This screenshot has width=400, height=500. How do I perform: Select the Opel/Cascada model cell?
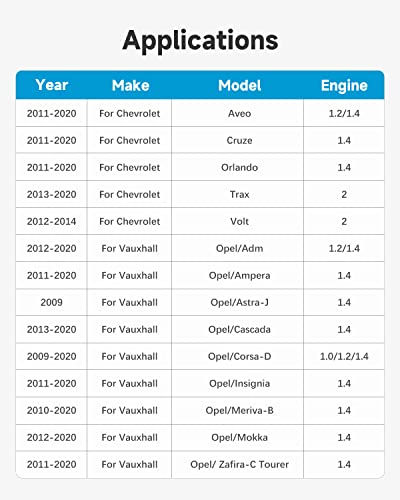[239, 329]
